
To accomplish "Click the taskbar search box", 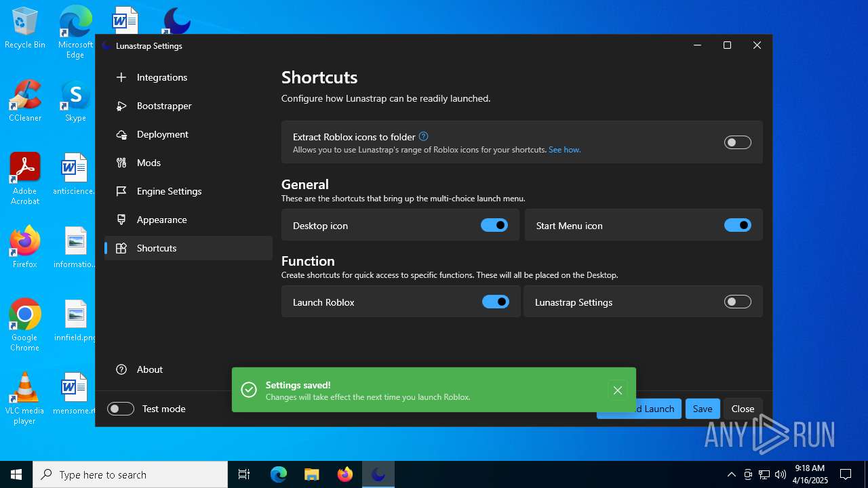I will click(130, 474).
